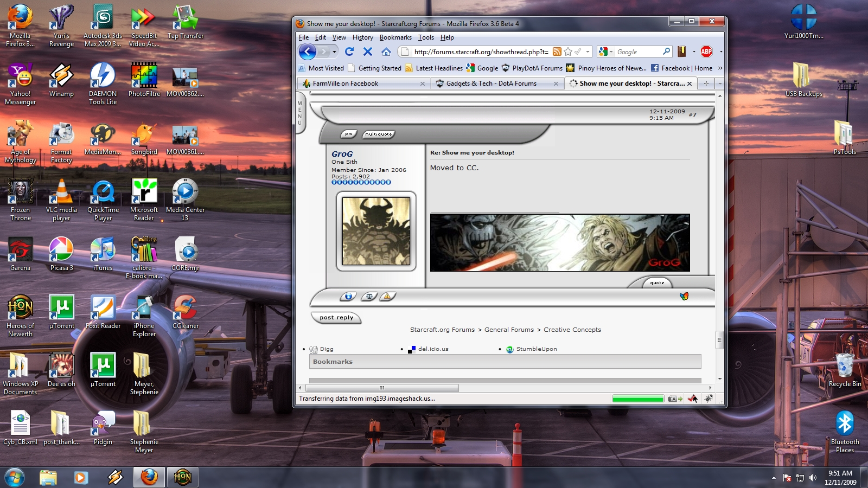The image size is (868, 488).
Task: Click Winamp icon in taskbar
Action: pyautogui.click(x=115, y=477)
